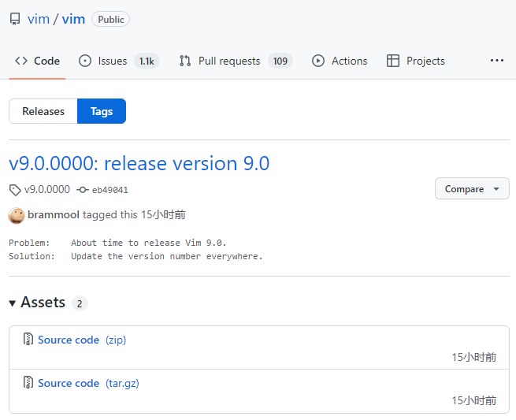Click the Actions play icon
This screenshot has width=516, height=420.
pos(318,61)
